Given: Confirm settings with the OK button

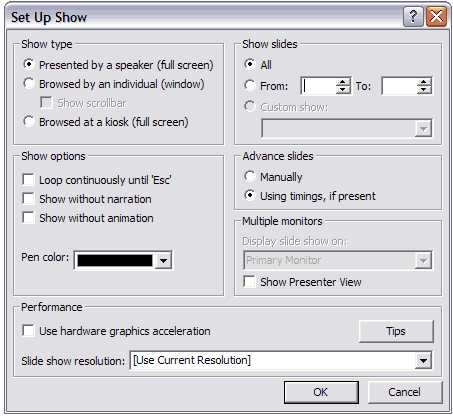Looking at the screenshot, I should coord(321,392).
